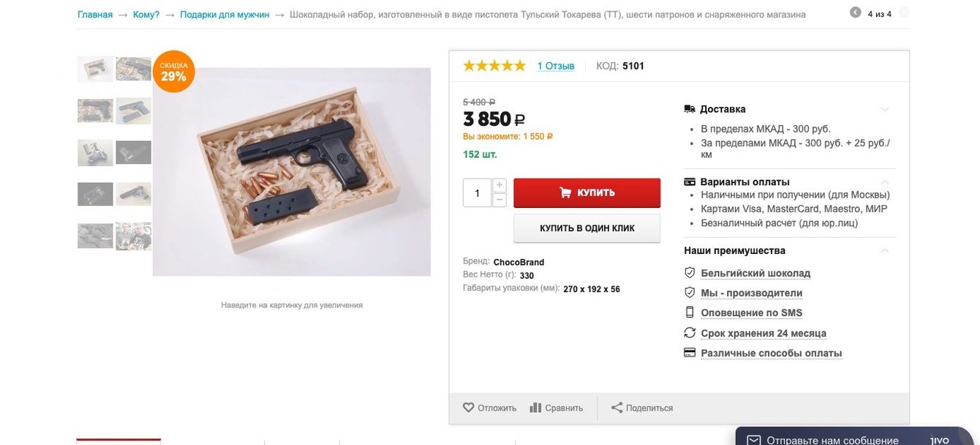Image resolution: width=980 pixels, height=445 pixels.
Task: Open Главная breadcrumb link
Action: point(95,15)
